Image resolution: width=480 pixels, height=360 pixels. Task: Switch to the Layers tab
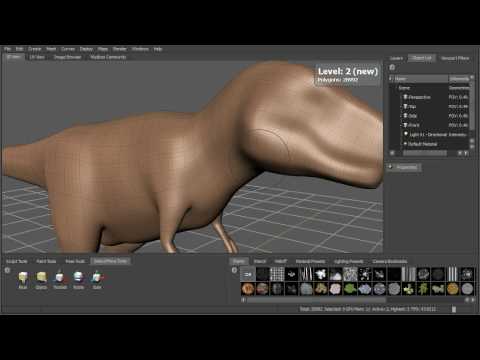(x=396, y=58)
